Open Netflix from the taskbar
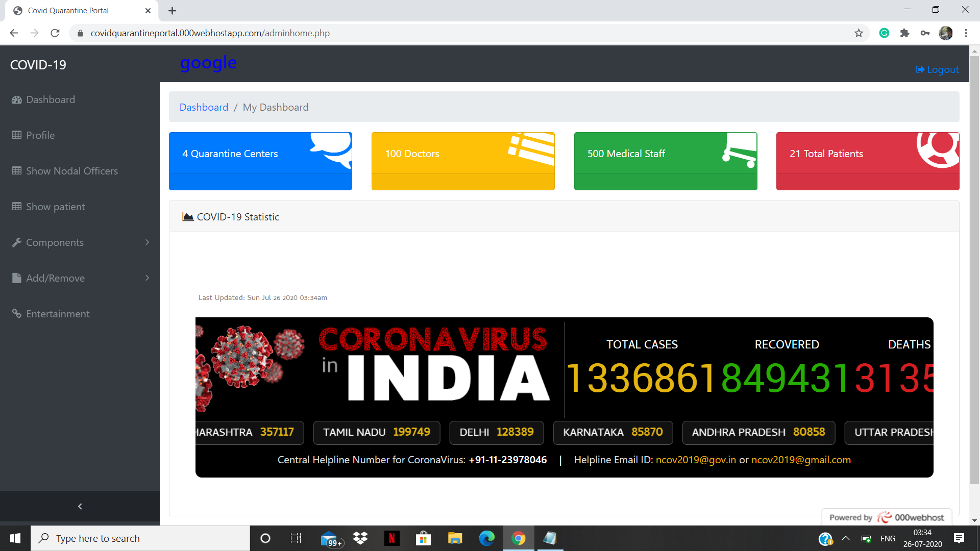This screenshot has height=551, width=980. point(391,538)
